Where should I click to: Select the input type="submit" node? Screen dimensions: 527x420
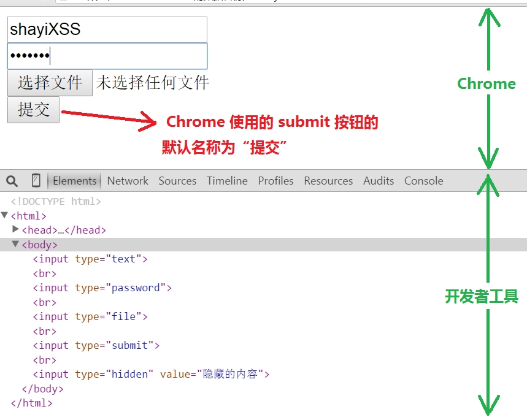[x=96, y=345]
